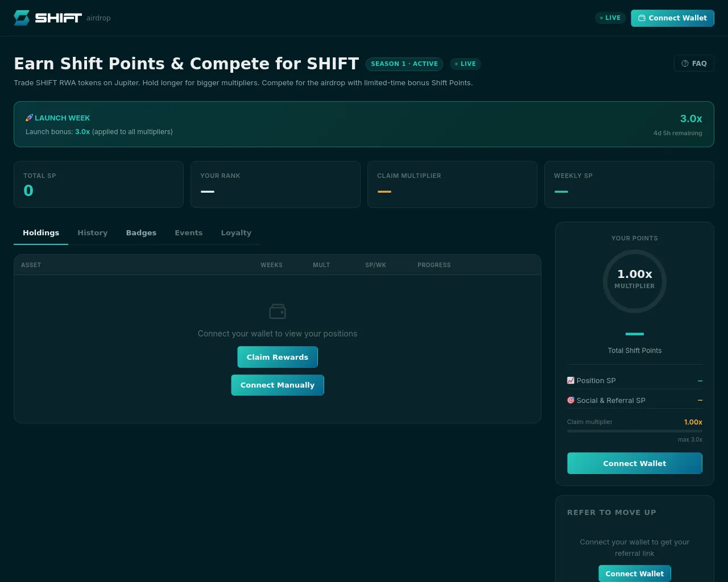The image size is (728, 582).
Task: Click the Season 1 · Active badge
Action: [x=404, y=64]
